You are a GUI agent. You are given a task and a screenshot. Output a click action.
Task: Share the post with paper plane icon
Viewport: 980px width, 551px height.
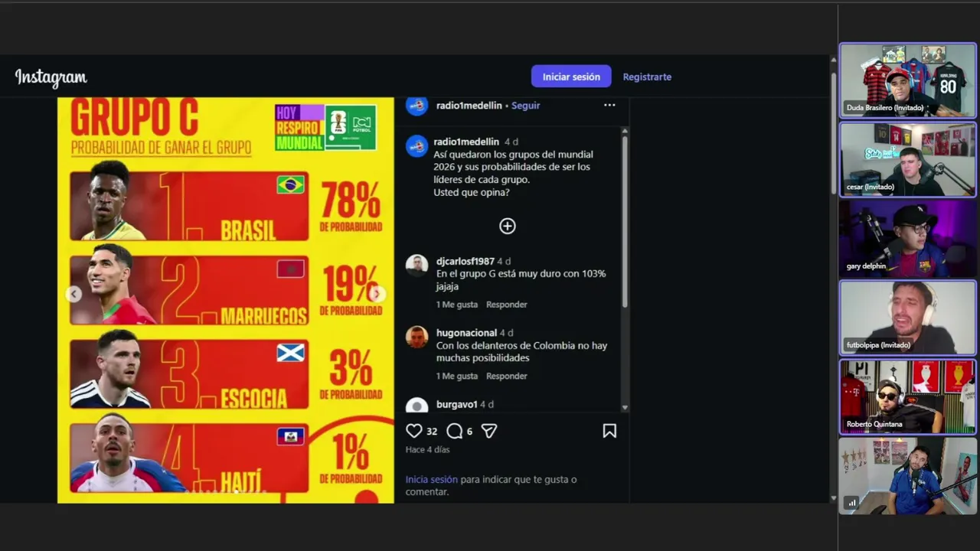tap(489, 431)
